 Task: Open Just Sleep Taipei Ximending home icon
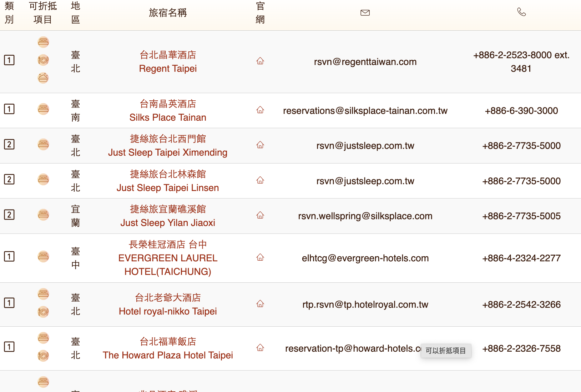260,145
